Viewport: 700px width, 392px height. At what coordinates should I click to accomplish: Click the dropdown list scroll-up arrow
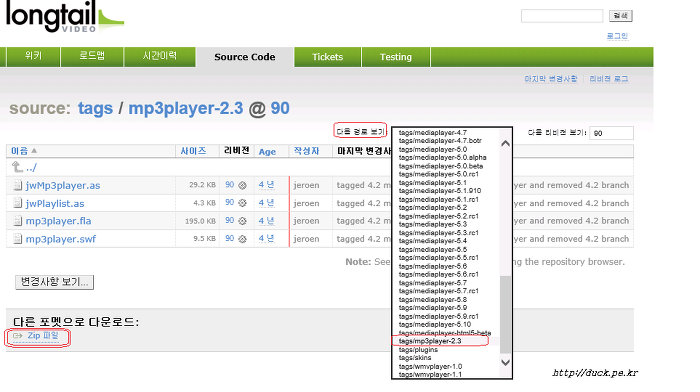click(505, 143)
